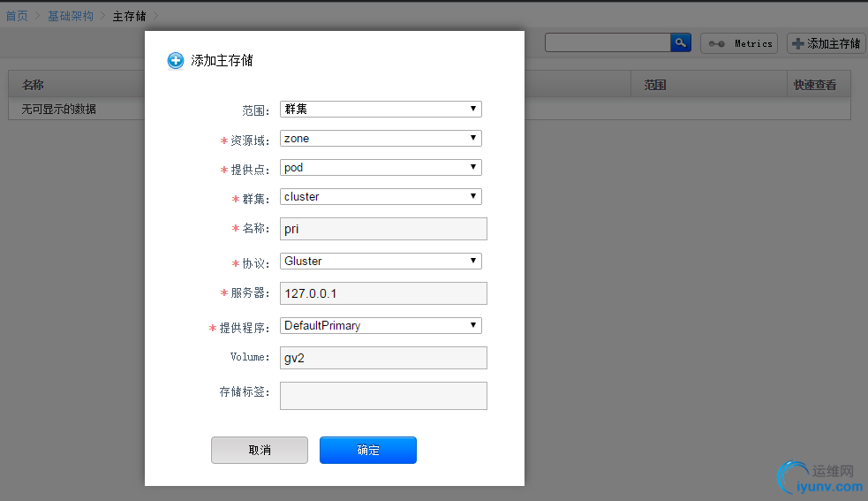The height and width of the screenshot is (501, 868).
Task: Click the 取消 cancel button
Action: 260,450
